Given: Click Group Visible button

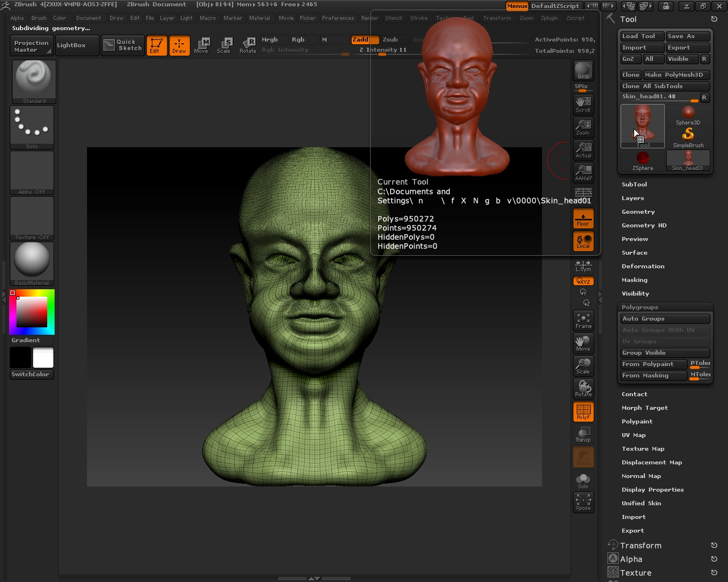Looking at the screenshot, I should tap(665, 353).
